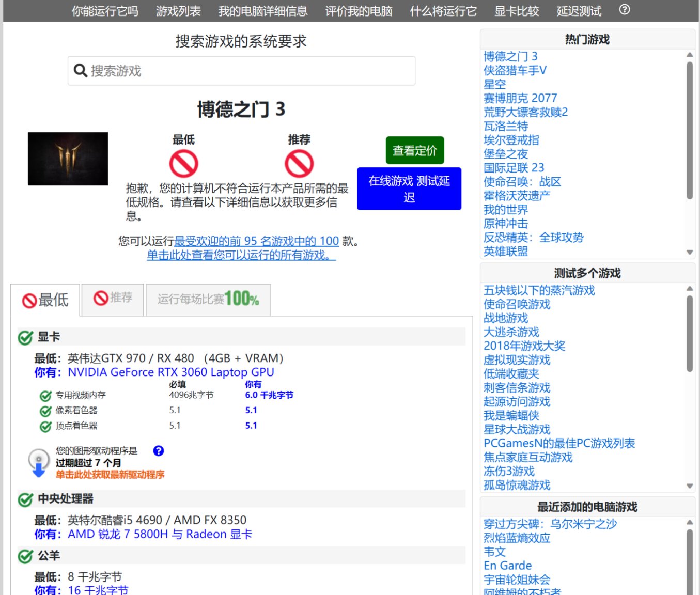The image size is (700, 595).
Task: Click the blue question mark beside driver notice
Action: [159, 451]
